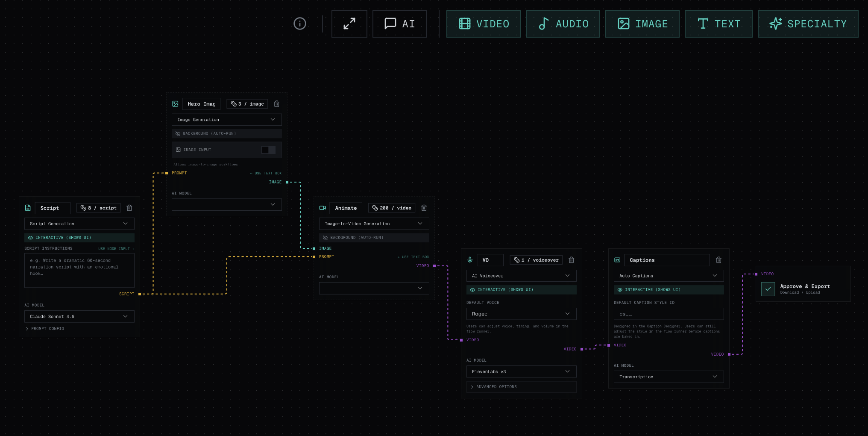Click the Script node document icon
This screenshot has height=436, width=868.
coord(28,208)
